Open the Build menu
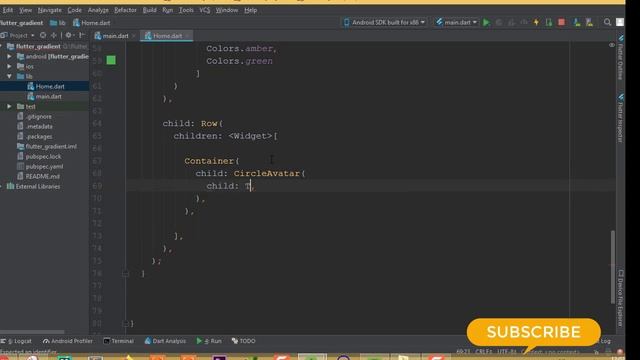Image resolution: width=640 pixels, height=360 pixels. click(149, 10)
